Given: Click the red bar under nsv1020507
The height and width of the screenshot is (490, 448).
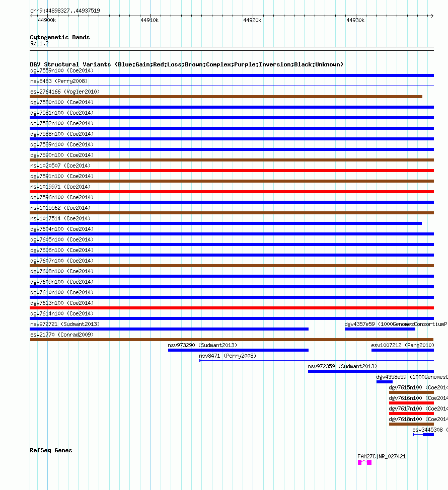Looking at the screenshot, I should coord(232,171).
